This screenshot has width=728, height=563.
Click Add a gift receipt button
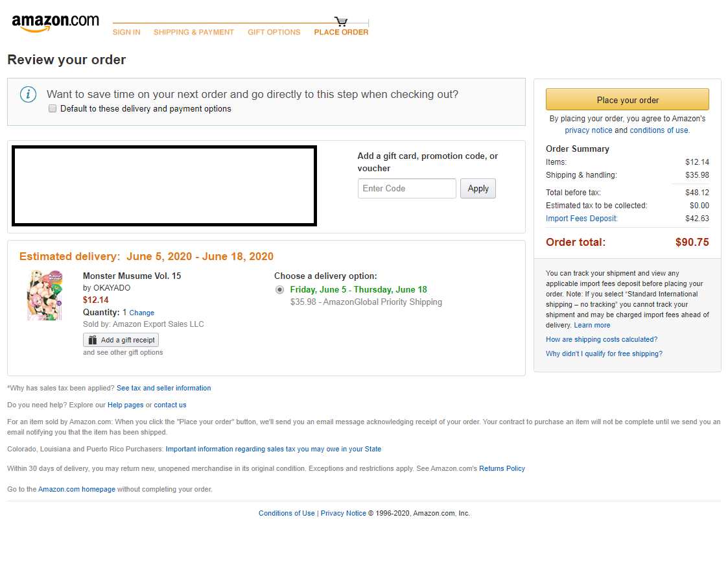[x=121, y=340]
